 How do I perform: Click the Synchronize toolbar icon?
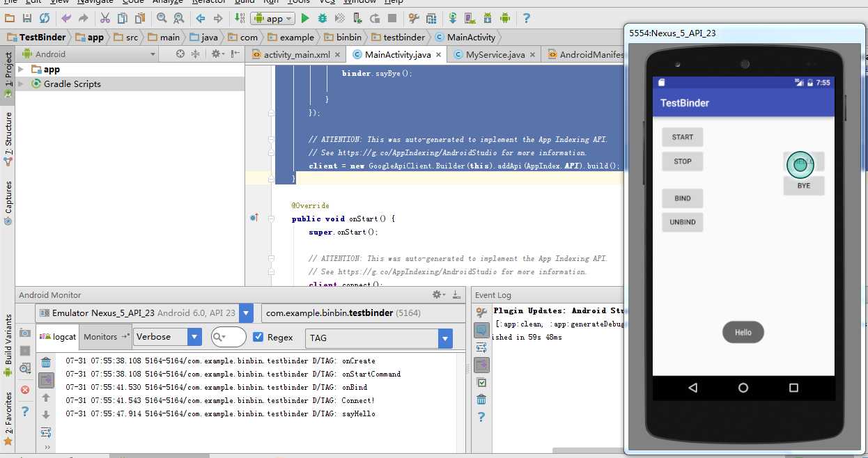click(x=45, y=18)
